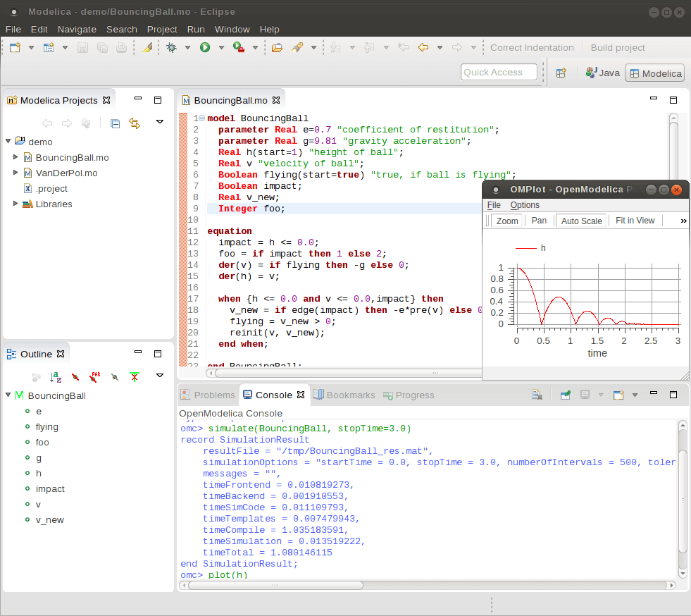691x616 pixels.
Task: Toggle the PAR parameter filter in Outline
Action: [95, 376]
